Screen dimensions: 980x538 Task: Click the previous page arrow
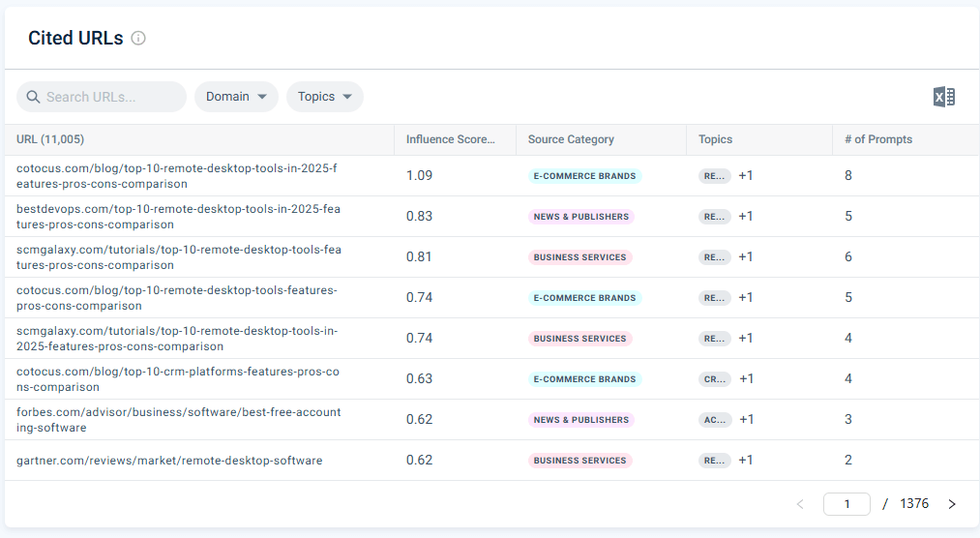[800, 504]
